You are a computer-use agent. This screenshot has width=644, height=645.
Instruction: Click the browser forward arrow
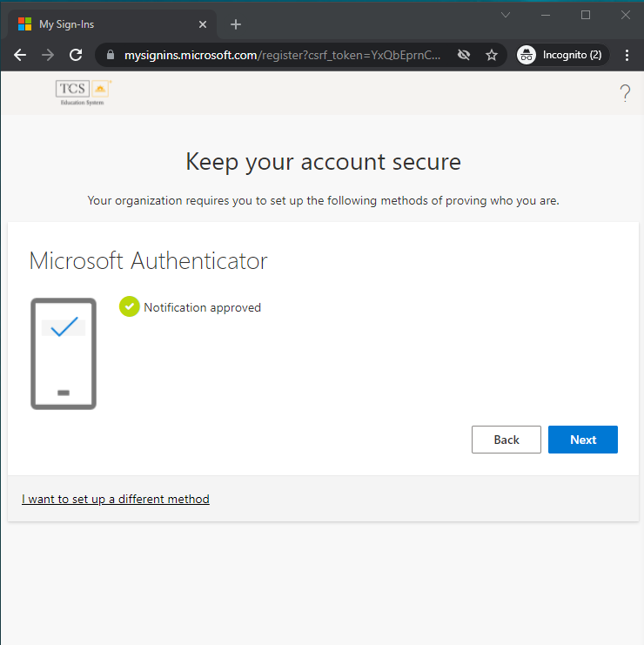[x=48, y=55]
